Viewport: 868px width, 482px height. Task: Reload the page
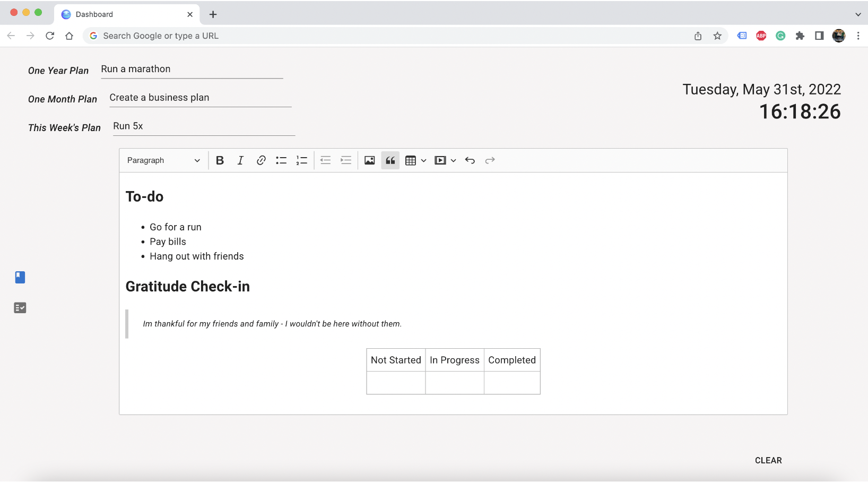50,36
